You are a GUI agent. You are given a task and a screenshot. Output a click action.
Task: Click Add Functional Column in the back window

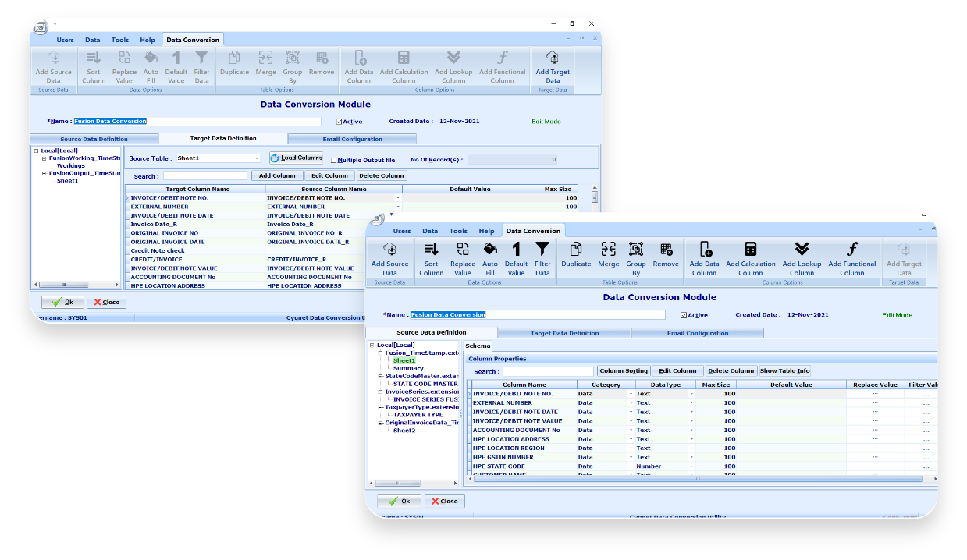click(x=503, y=67)
